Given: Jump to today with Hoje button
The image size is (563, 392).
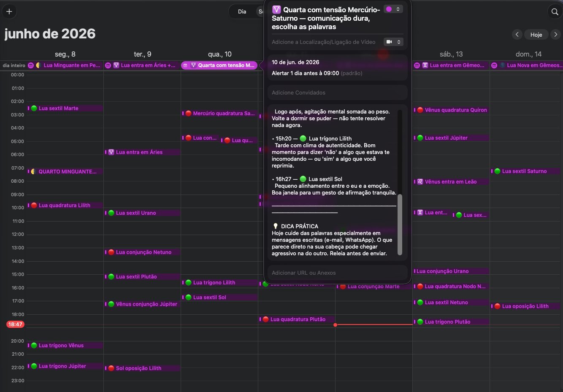Looking at the screenshot, I should (x=536, y=35).
